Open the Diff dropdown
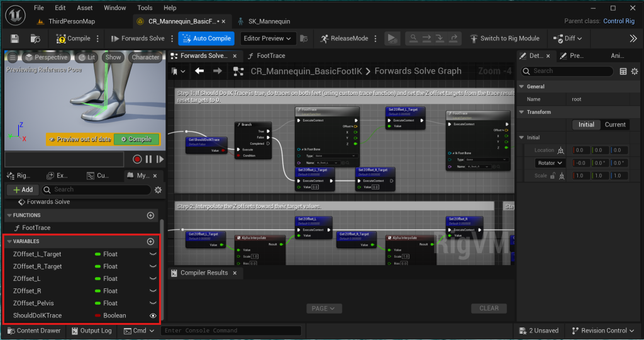Image resolution: width=644 pixels, height=340 pixels. pyautogui.click(x=568, y=38)
